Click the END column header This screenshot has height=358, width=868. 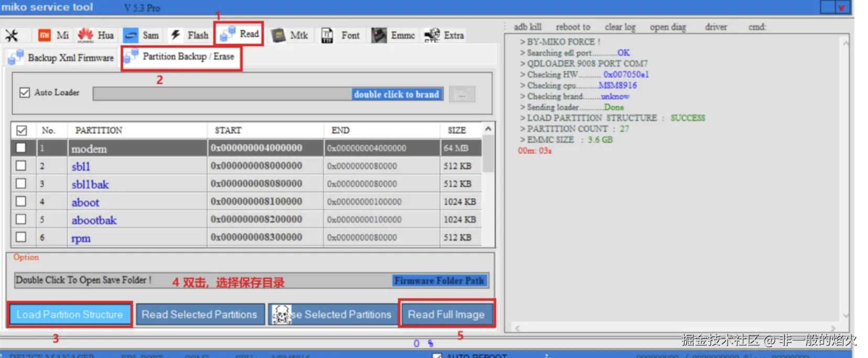[x=340, y=131]
